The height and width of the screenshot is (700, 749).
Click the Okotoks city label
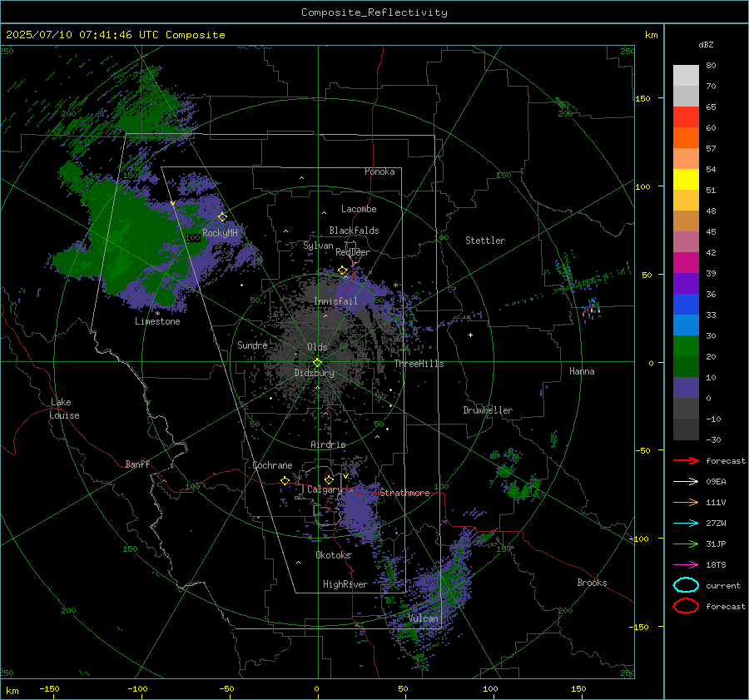tap(333, 555)
